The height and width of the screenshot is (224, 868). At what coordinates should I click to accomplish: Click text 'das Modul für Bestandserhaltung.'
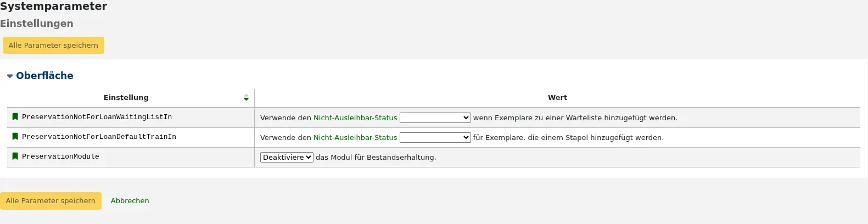point(376,158)
